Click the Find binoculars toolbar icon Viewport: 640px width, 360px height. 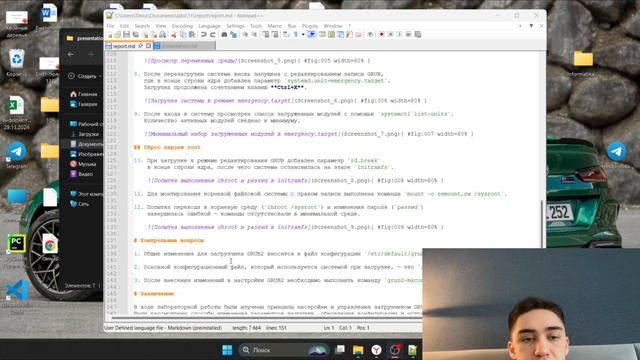click(224, 35)
